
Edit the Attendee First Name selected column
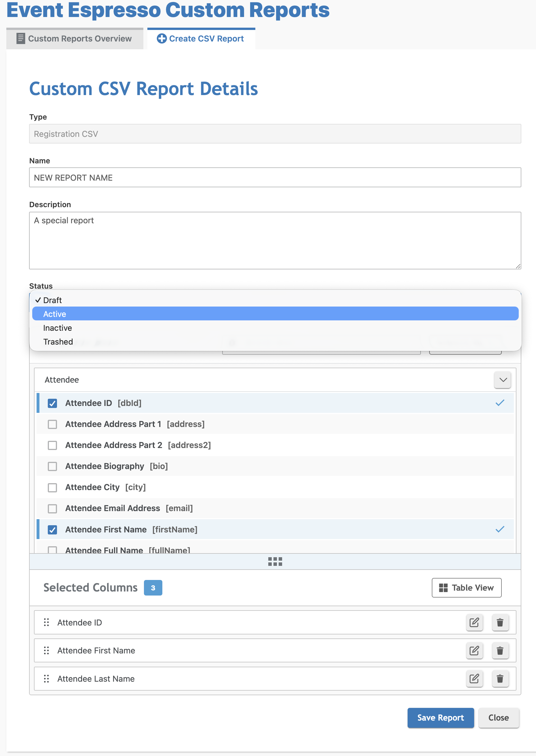point(474,650)
